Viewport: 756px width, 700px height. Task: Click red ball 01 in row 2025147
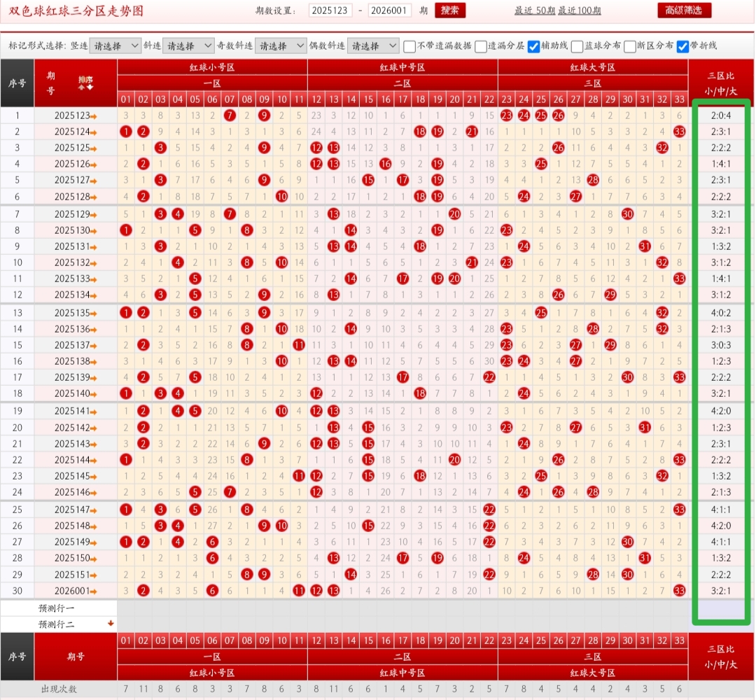coord(126,510)
